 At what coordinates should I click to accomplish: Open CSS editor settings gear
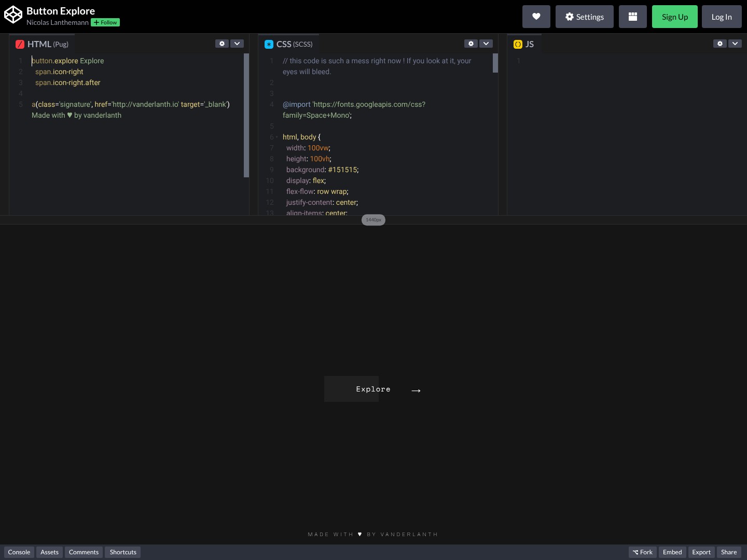471,44
